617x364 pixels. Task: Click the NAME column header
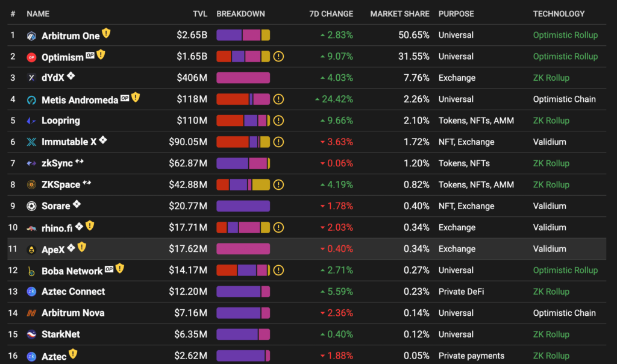(x=38, y=14)
